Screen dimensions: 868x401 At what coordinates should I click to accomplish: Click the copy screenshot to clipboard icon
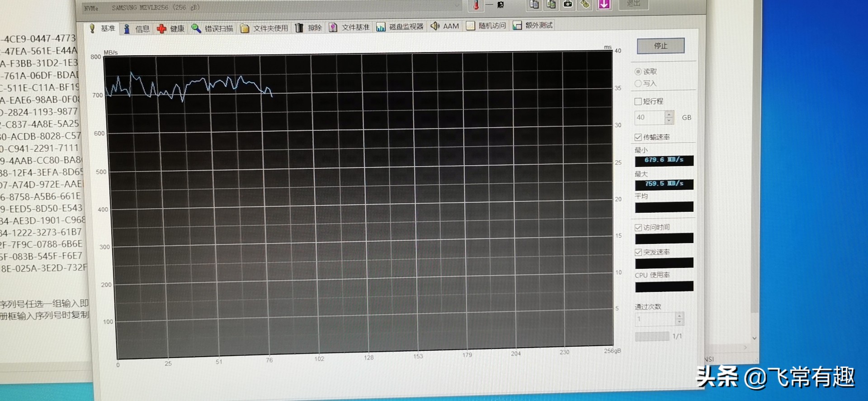(551, 5)
